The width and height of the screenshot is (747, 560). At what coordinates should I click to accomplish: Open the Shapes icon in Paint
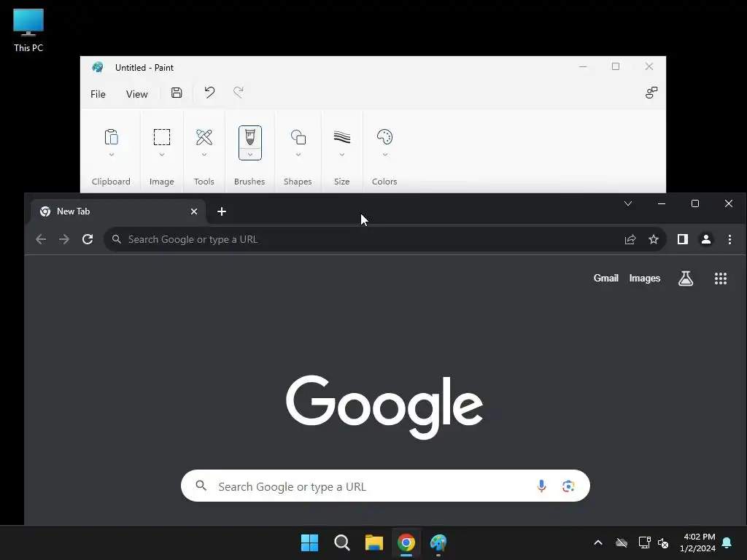[x=298, y=137]
